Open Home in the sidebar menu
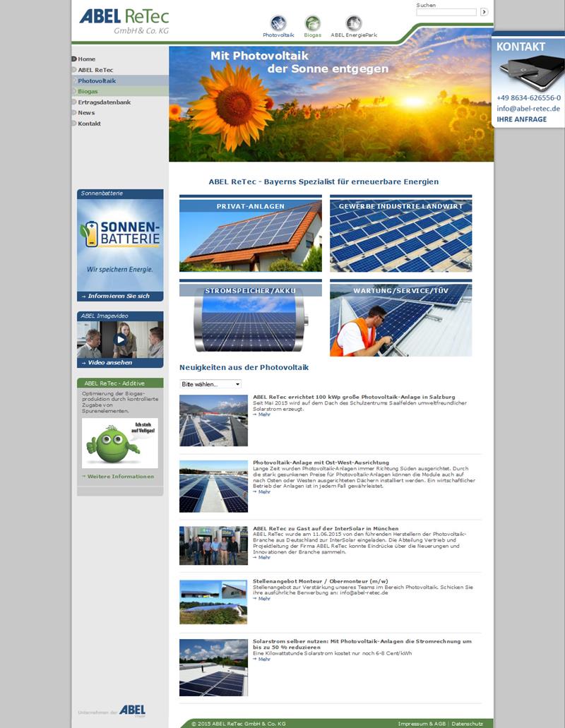The width and height of the screenshot is (565, 728). point(86,59)
